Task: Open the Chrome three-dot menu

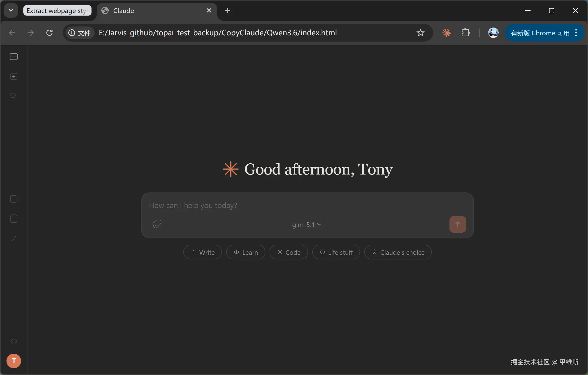Action: click(576, 33)
